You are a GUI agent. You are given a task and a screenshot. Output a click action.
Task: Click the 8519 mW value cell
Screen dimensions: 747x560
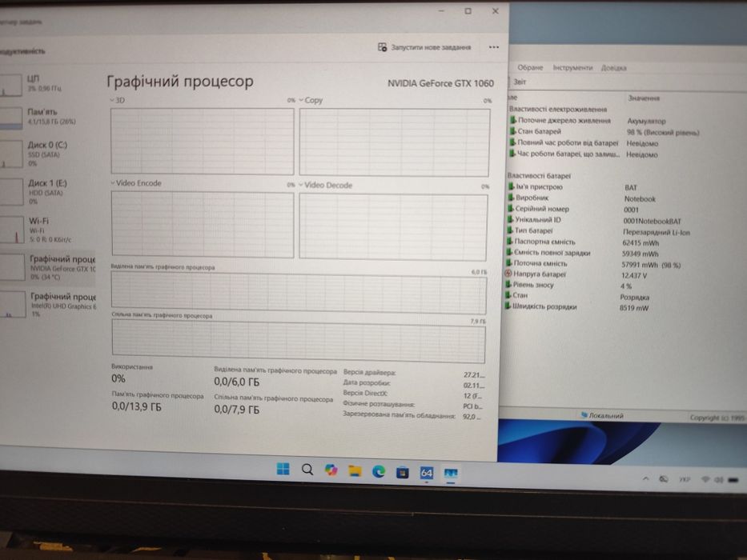[x=634, y=308]
